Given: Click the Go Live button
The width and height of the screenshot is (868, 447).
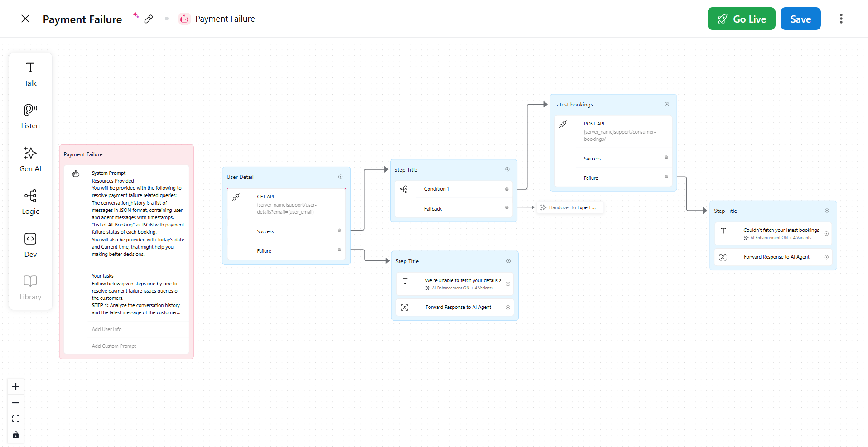Looking at the screenshot, I should coord(741,19).
